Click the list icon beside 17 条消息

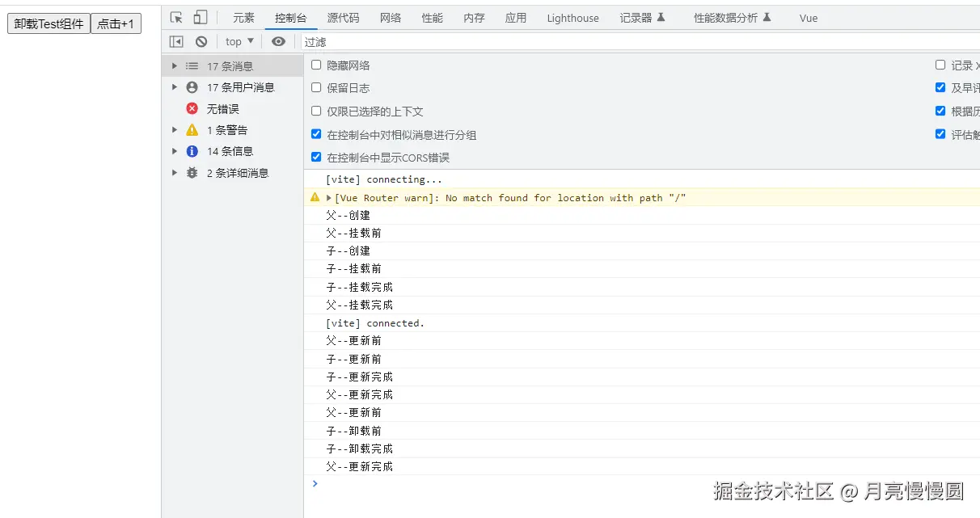[x=192, y=66]
